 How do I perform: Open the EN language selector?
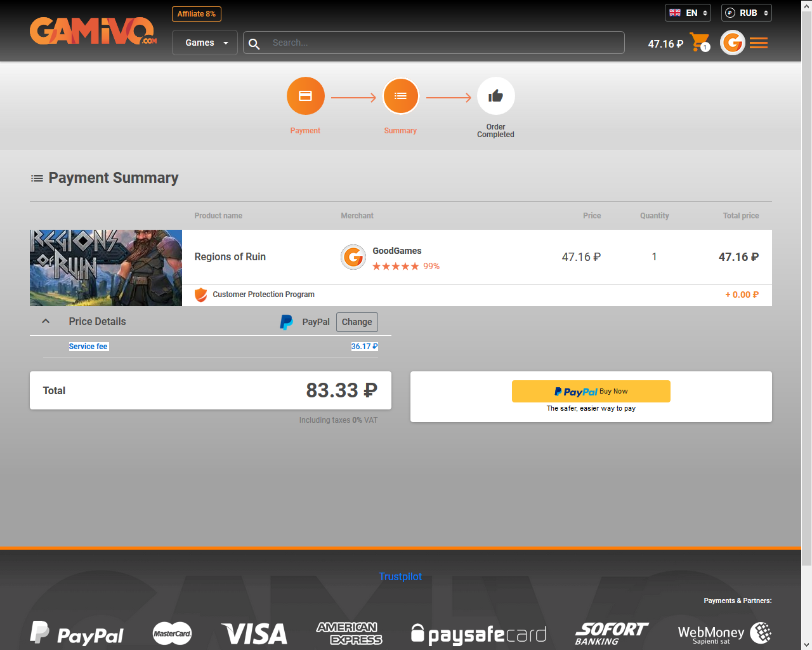click(688, 13)
